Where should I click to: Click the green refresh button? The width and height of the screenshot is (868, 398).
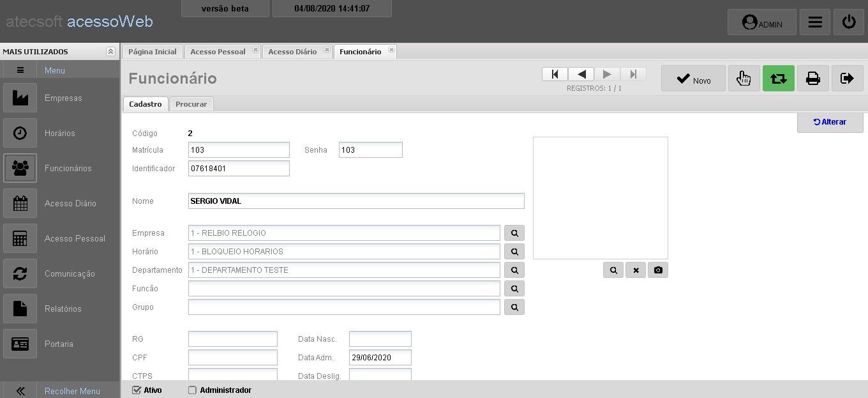click(x=779, y=79)
